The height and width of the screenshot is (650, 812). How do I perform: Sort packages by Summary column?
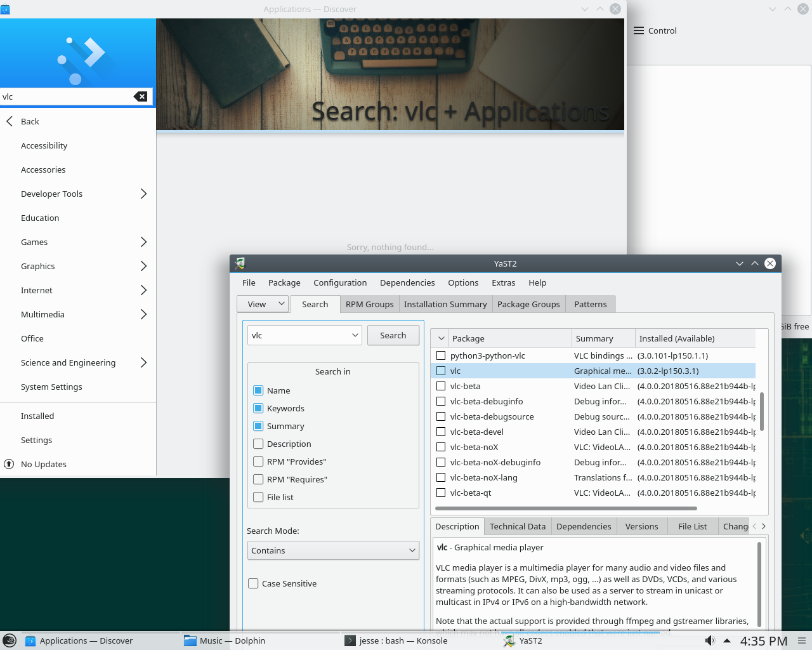[603, 338]
